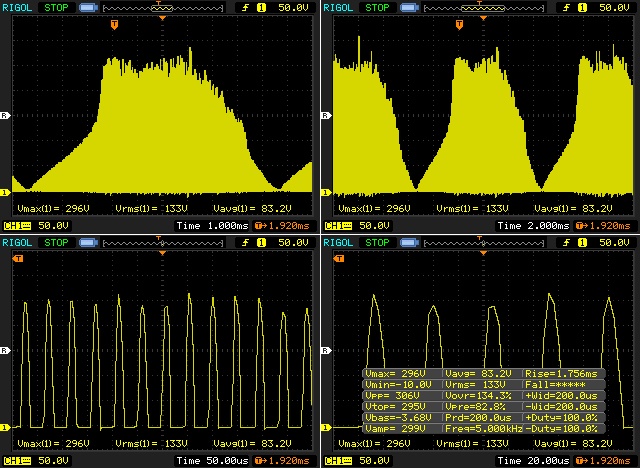Click the 1.920ms trigger offset in the 50.00us panel

point(282,461)
